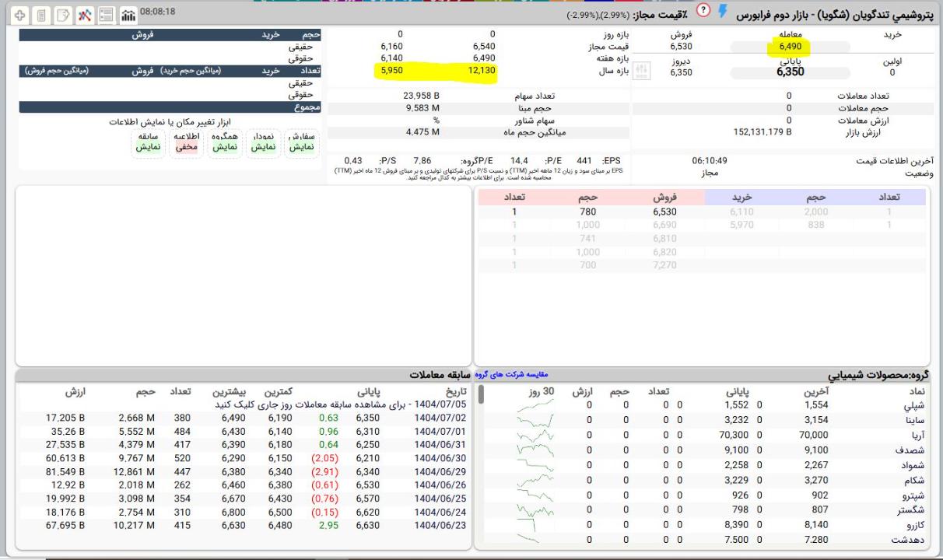Open the red-blue line chart tool

(x=85, y=15)
